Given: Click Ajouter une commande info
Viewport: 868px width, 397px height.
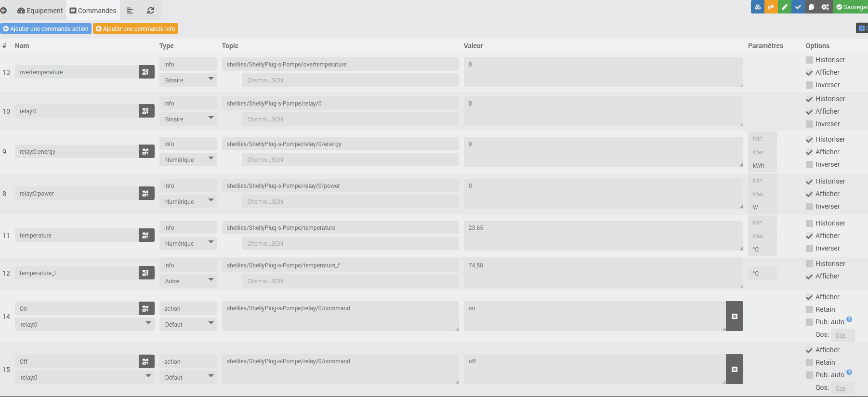Looking at the screenshot, I should [135, 29].
